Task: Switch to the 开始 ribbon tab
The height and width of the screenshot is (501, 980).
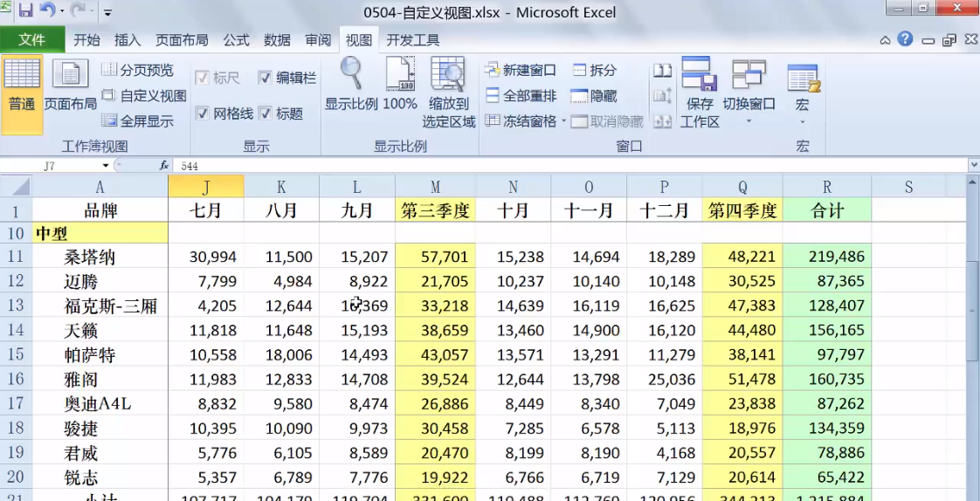Action: coord(86,40)
